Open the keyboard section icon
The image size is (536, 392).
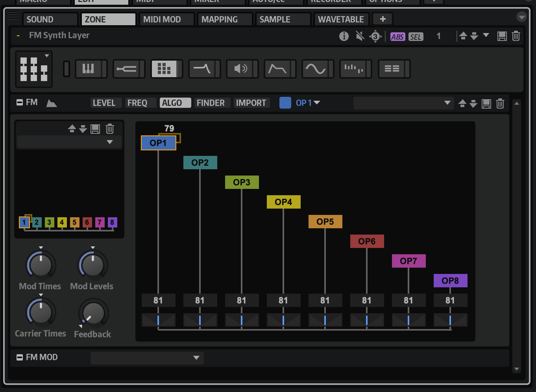pyautogui.click(x=88, y=69)
